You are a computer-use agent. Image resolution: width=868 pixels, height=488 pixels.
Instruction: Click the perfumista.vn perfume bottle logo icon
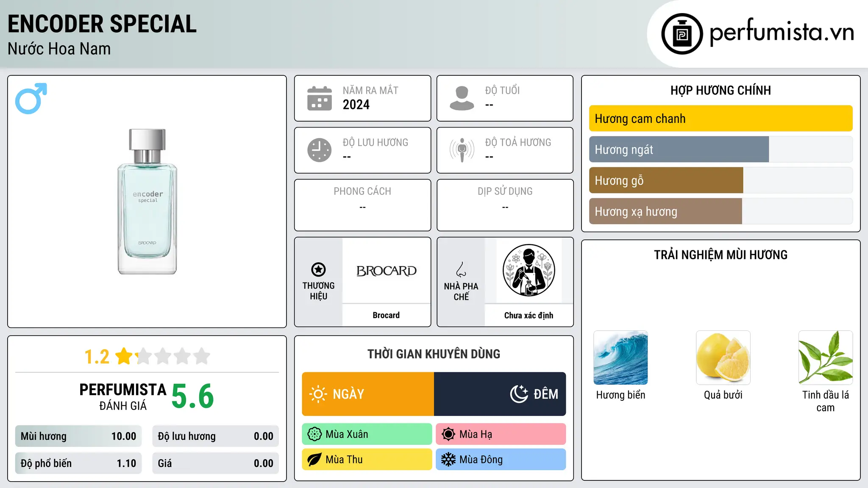click(x=682, y=34)
